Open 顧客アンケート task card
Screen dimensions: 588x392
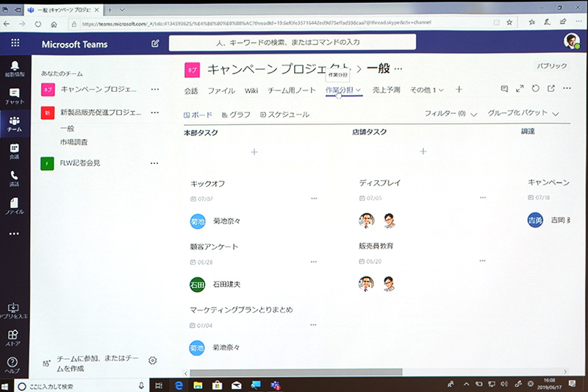pos(254,266)
